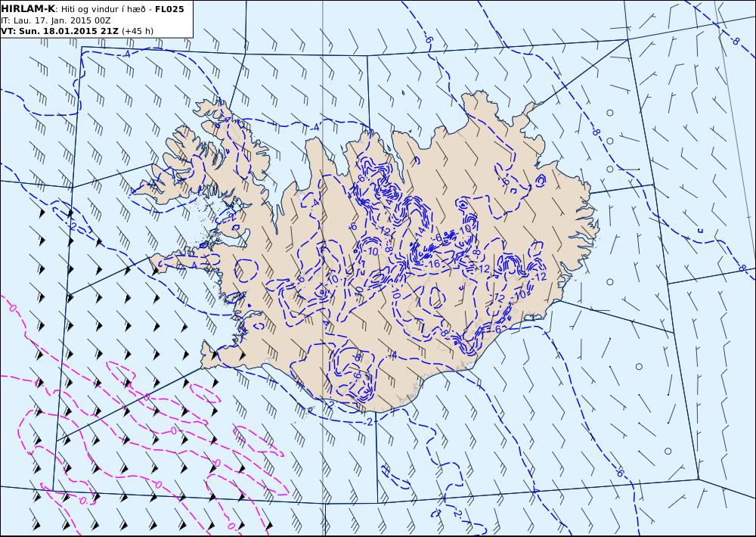Select the 'IT: Lau. 17. Jan. 2015 00Z' line
Viewport: 756px width, 537px height.
[56, 20]
